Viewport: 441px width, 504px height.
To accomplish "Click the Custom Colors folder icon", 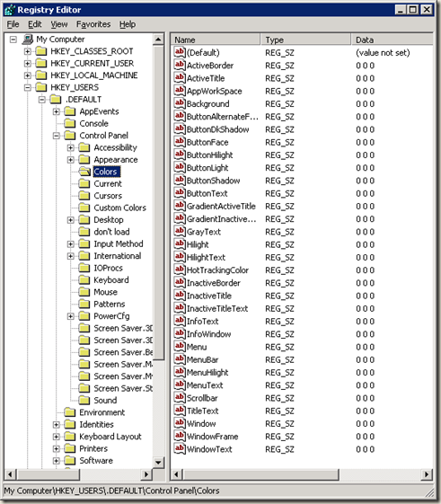I will (84, 208).
